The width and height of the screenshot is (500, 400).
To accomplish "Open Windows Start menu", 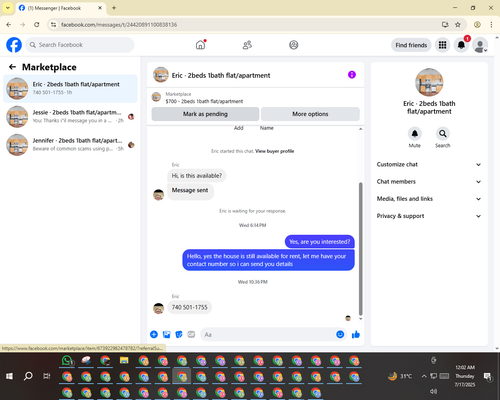I will coord(9,376).
